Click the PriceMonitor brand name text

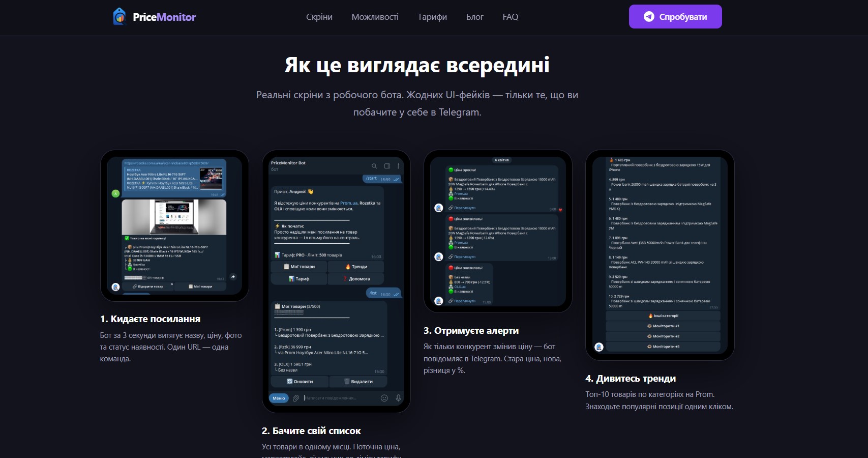[x=164, y=17]
